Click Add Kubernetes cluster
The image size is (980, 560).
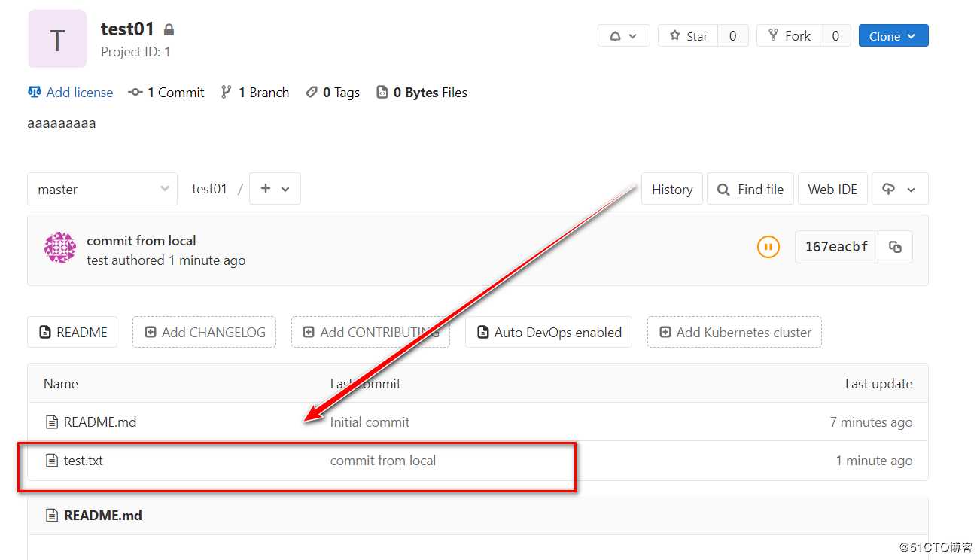coord(734,332)
